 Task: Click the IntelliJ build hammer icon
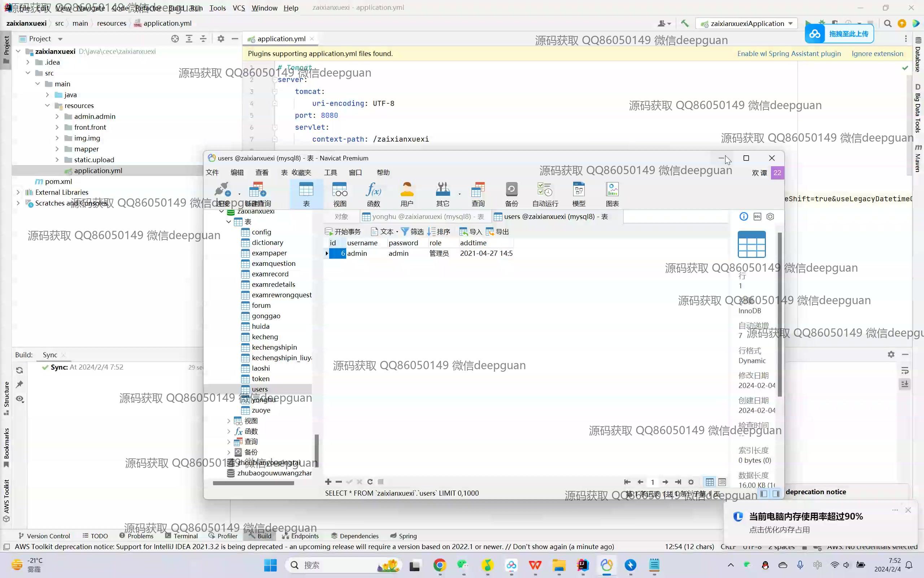[685, 23]
